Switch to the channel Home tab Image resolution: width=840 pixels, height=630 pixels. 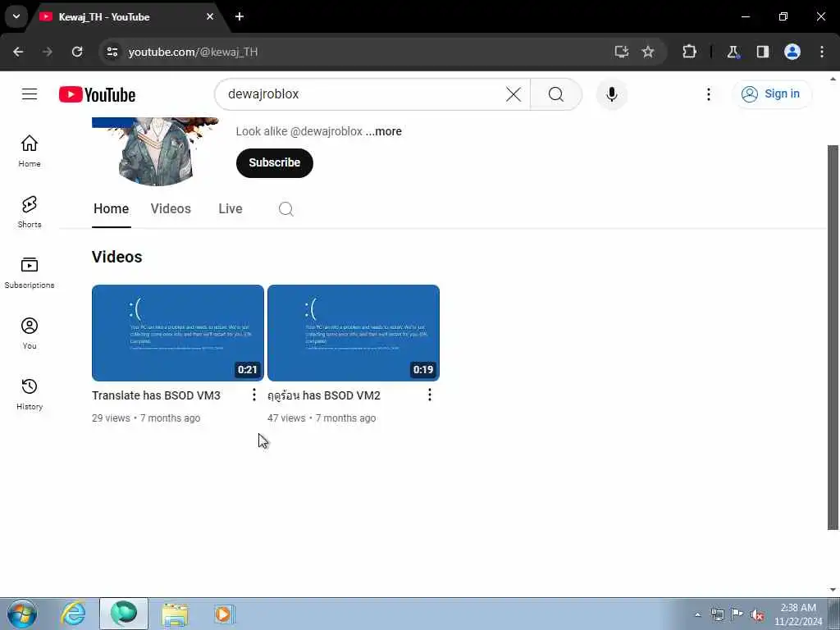coord(112,208)
